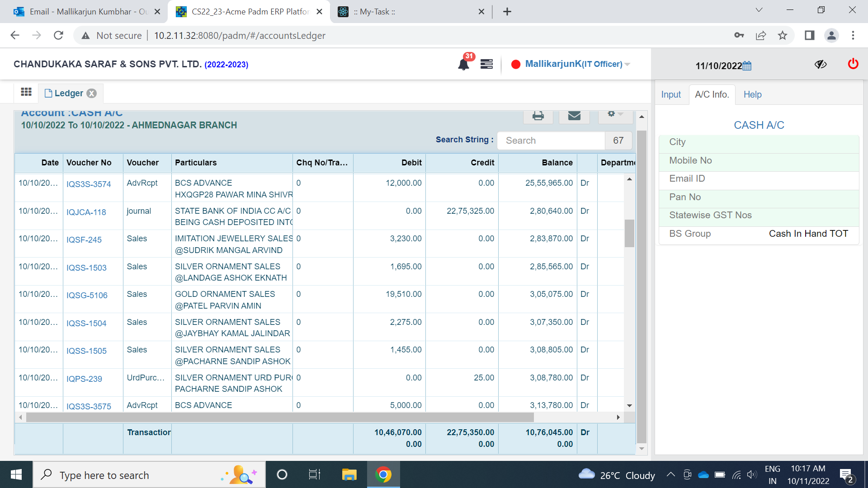Open voucher link IQJCA-118
The image size is (868, 488).
coord(86,212)
